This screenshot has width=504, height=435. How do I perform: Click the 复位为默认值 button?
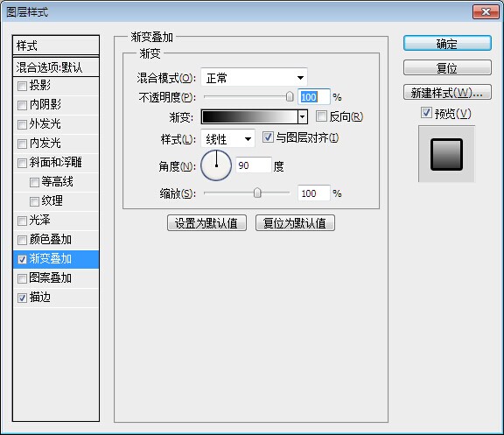coord(295,223)
